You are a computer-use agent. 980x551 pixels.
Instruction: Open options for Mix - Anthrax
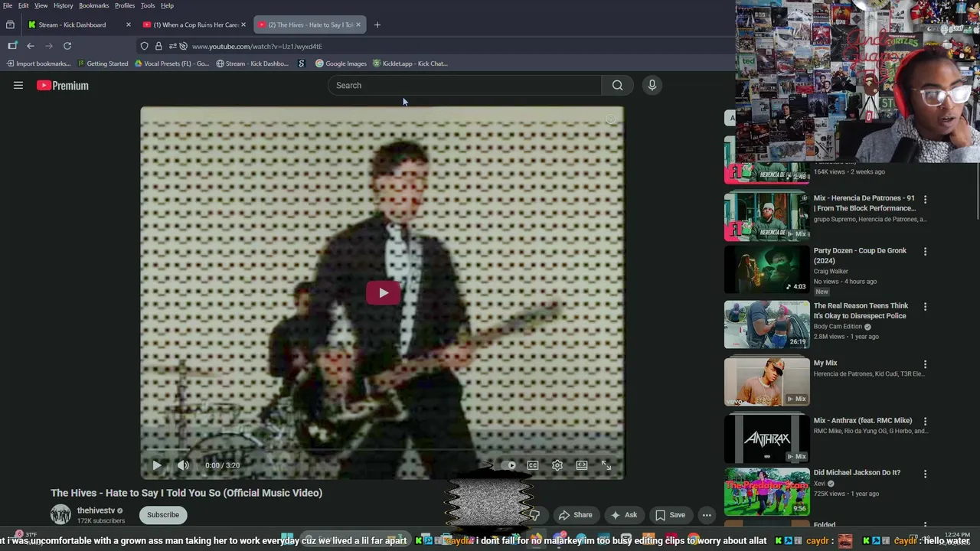[925, 421]
